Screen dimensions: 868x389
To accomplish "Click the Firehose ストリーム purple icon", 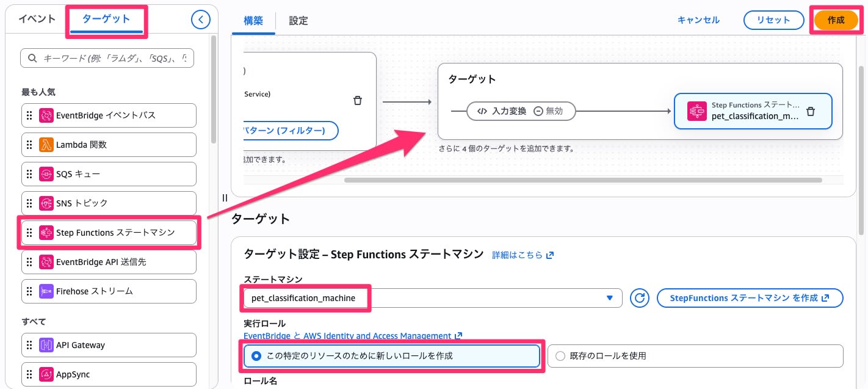I will (x=46, y=291).
